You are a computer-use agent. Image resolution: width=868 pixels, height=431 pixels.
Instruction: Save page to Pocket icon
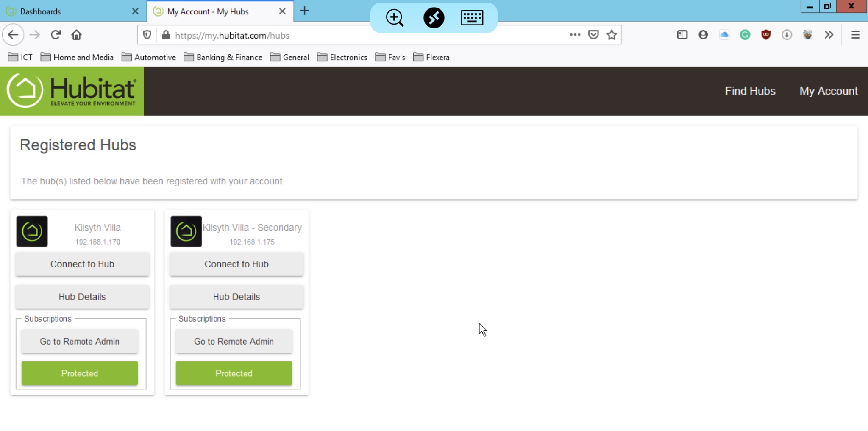click(x=593, y=35)
